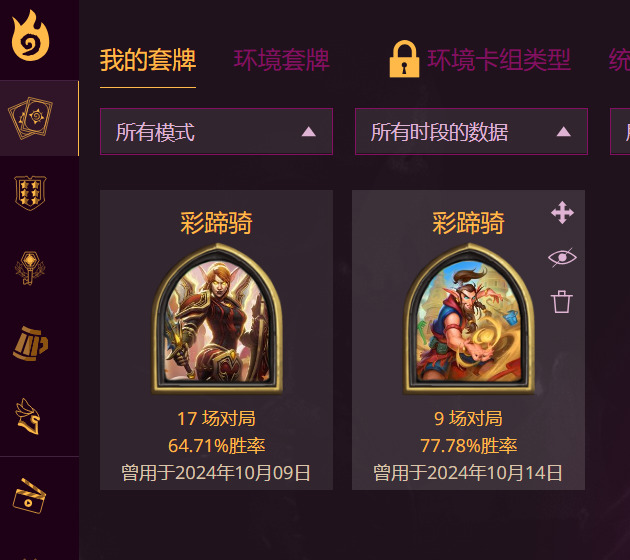Expand the 所有模式 dropdown
This screenshot has width=630, height=560.
click(x=216, y=131)
